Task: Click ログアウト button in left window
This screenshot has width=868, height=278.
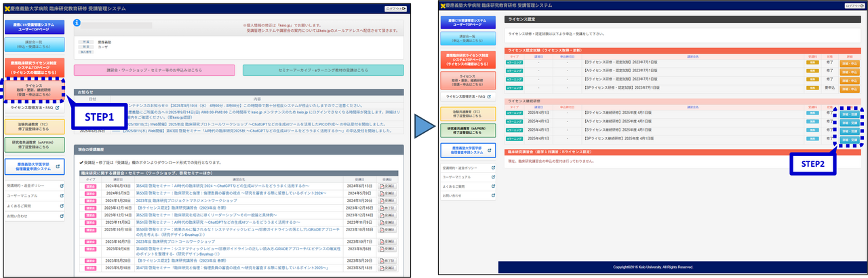Action: click(396, 8)
